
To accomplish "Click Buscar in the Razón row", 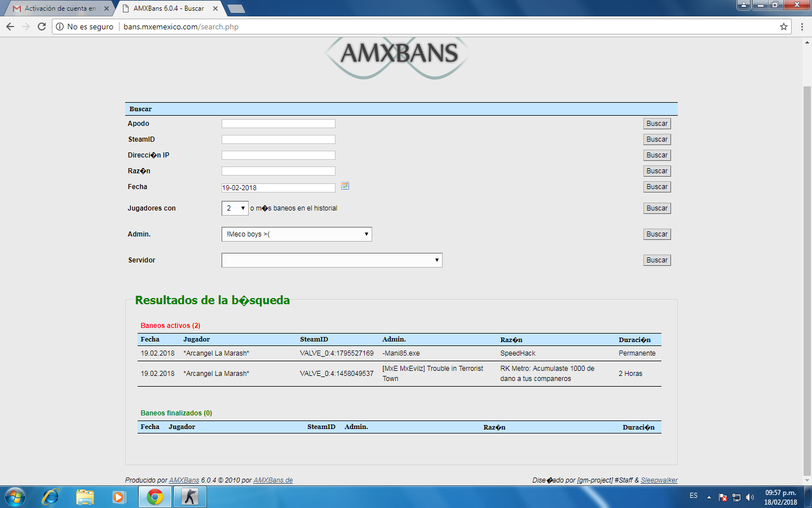I will pyautogui.click(x=657, y=171).
